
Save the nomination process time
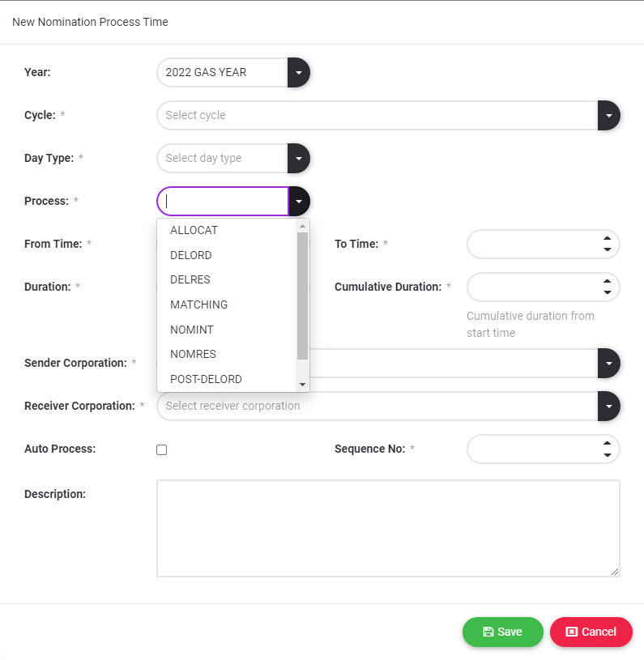pyautogui.click(x=502, y=632)
